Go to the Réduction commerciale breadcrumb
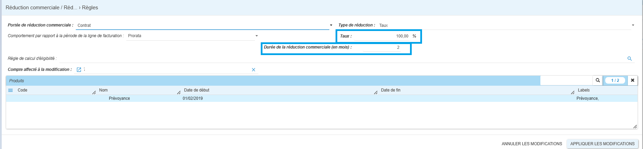 click(33, 8)
